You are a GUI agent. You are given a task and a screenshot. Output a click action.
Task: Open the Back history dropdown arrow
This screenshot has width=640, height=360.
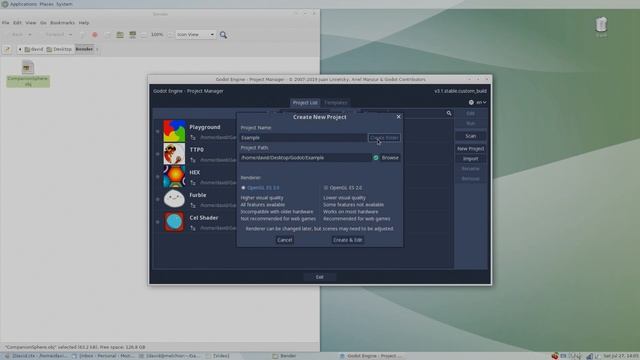click(29, 35)
